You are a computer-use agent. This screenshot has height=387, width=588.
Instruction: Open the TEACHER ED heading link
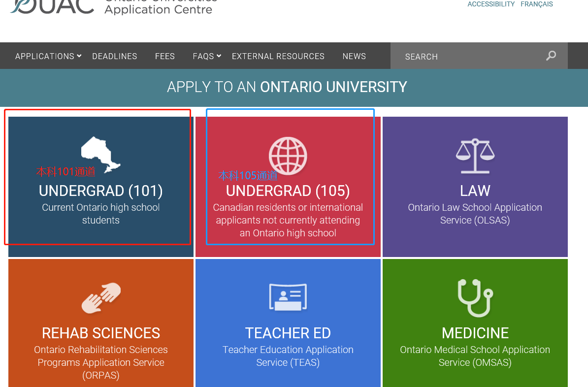click(x=288, y=333)
